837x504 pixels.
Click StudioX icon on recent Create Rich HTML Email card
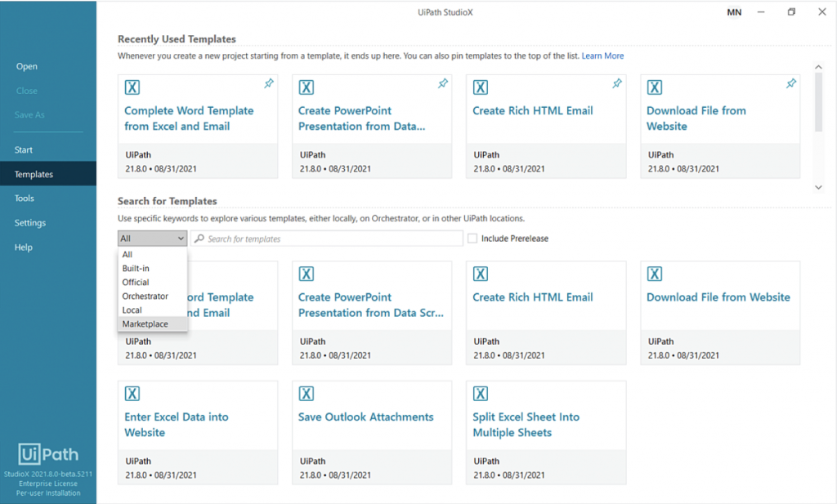(x=481, y=87)
